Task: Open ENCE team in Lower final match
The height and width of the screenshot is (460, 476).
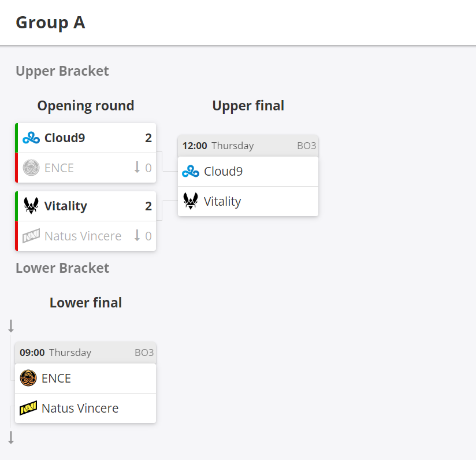Action: click(85, 379)
